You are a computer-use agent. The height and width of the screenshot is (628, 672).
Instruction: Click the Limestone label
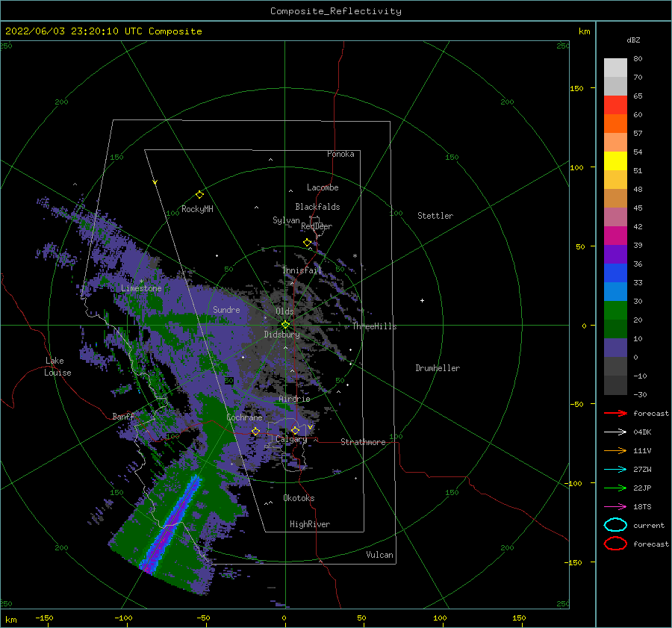coord(141,288)
